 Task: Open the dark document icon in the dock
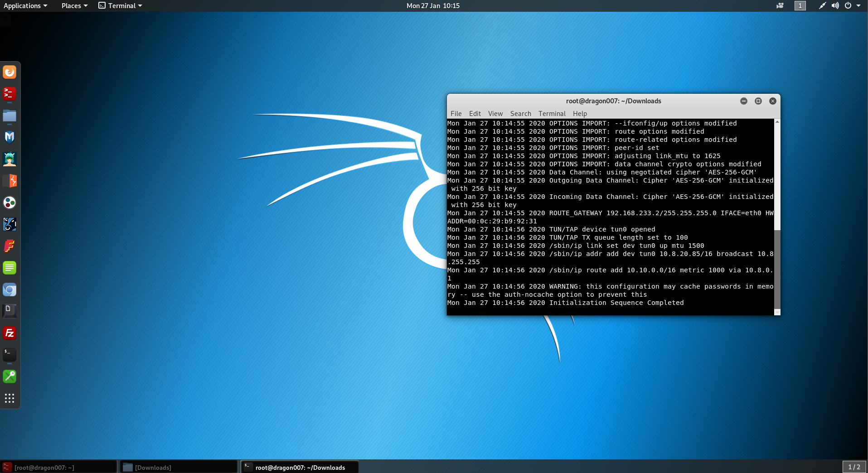pos(10,311)
